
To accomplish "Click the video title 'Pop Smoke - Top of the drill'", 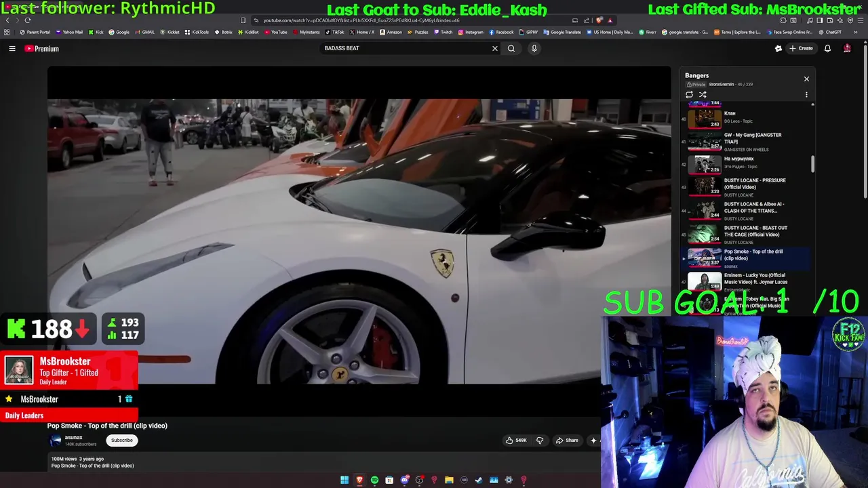I will pos(107,426).
